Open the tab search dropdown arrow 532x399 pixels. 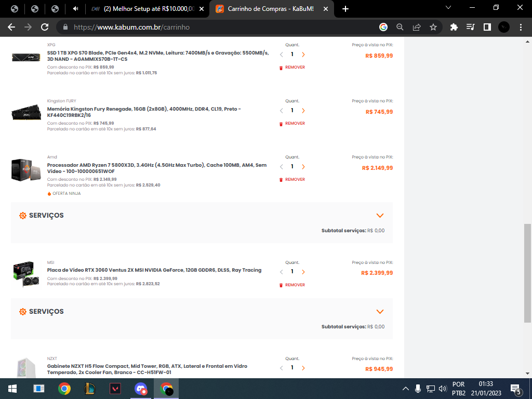pos(448,7)
